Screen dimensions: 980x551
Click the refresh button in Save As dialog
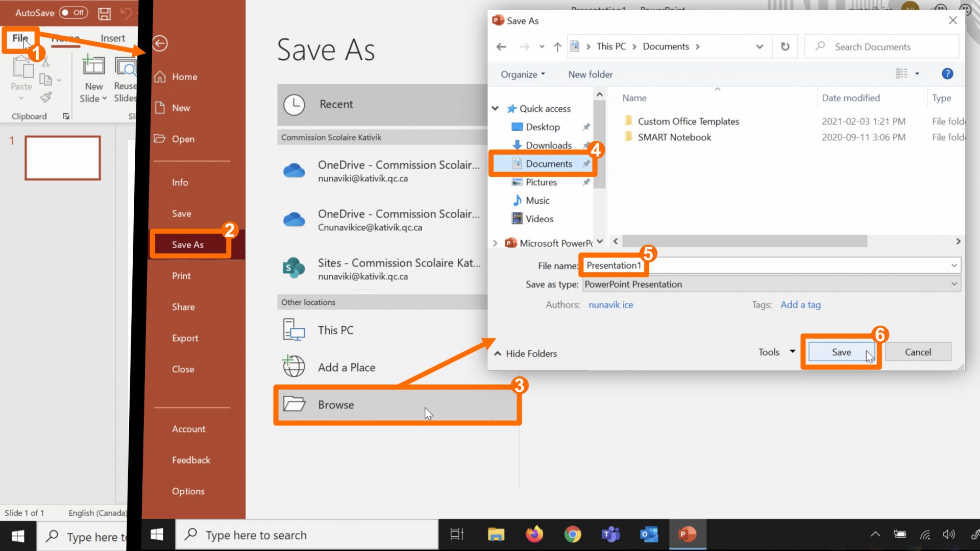pos(785,46)
